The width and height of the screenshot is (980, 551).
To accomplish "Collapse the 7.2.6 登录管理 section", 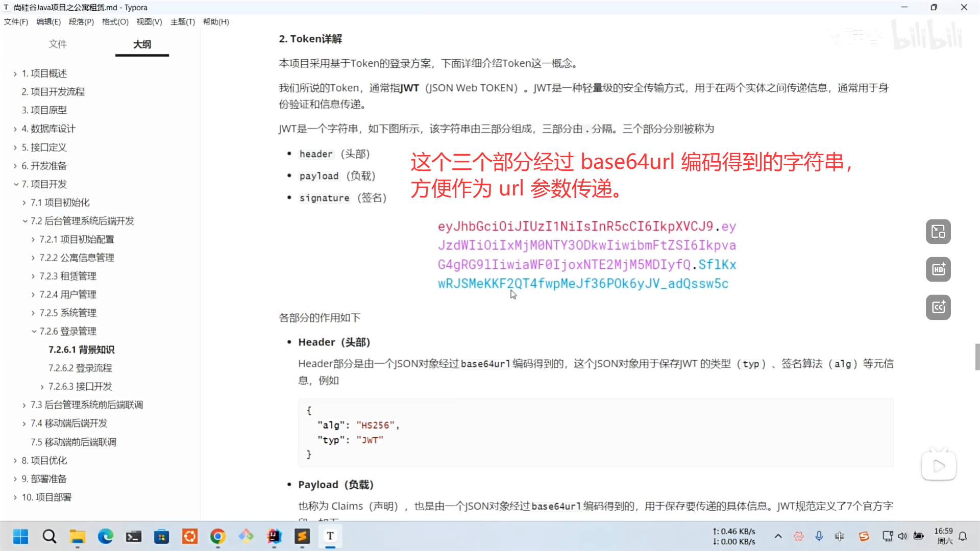I will tap(34, 331).
